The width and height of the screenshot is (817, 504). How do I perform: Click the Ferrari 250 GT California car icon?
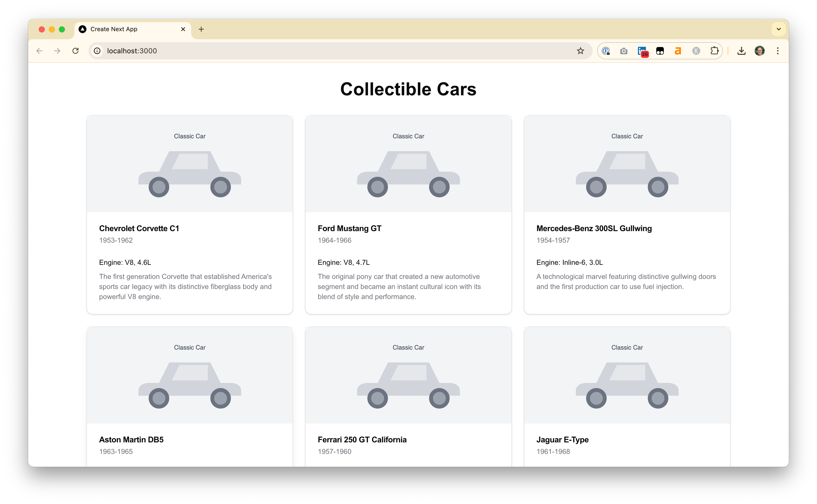click(408, 385)
